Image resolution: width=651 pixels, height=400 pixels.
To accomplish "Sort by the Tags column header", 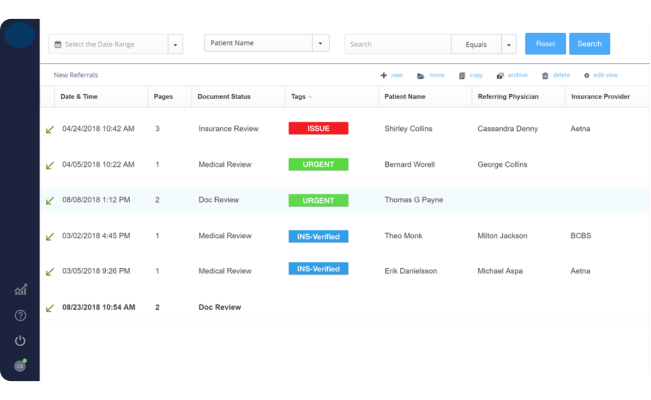I will (301, 97).
